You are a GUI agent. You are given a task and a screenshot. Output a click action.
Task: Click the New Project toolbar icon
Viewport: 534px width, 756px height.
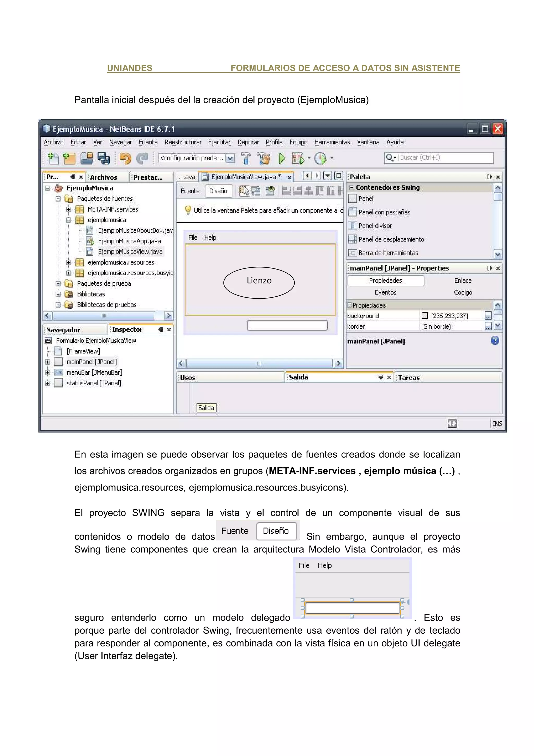click(69, 158)
